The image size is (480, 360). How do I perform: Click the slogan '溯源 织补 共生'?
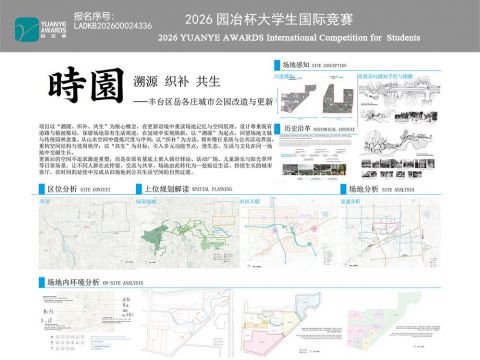click(x=176, y=81)
